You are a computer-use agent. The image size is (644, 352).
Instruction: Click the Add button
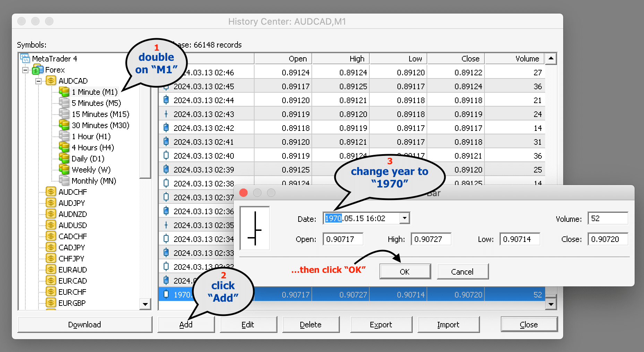186,325
